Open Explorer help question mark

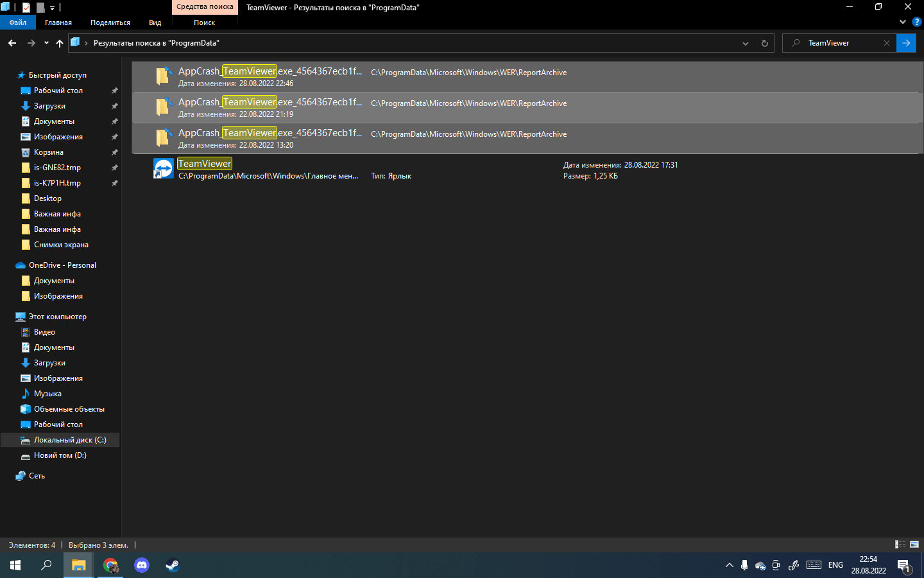pos(916,22)
